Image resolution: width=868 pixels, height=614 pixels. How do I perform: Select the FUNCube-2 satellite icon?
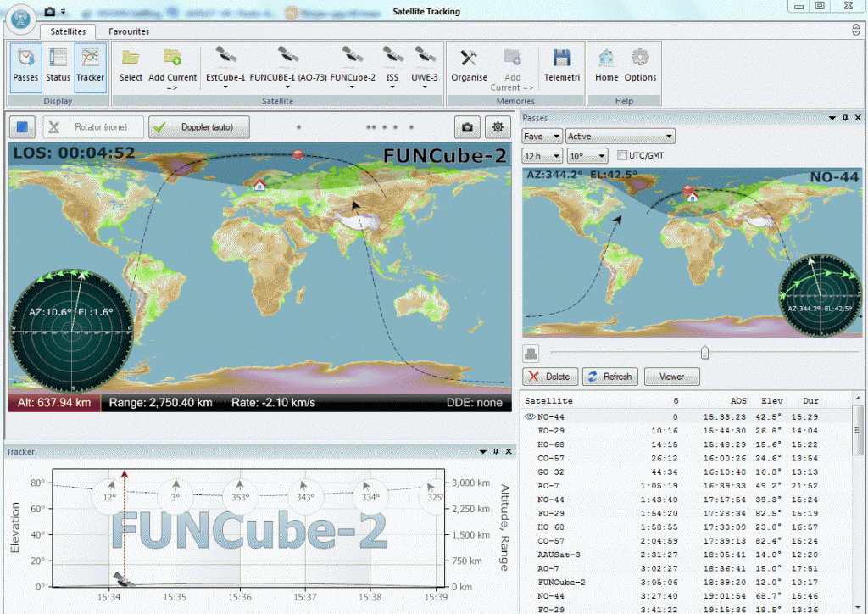353,57
